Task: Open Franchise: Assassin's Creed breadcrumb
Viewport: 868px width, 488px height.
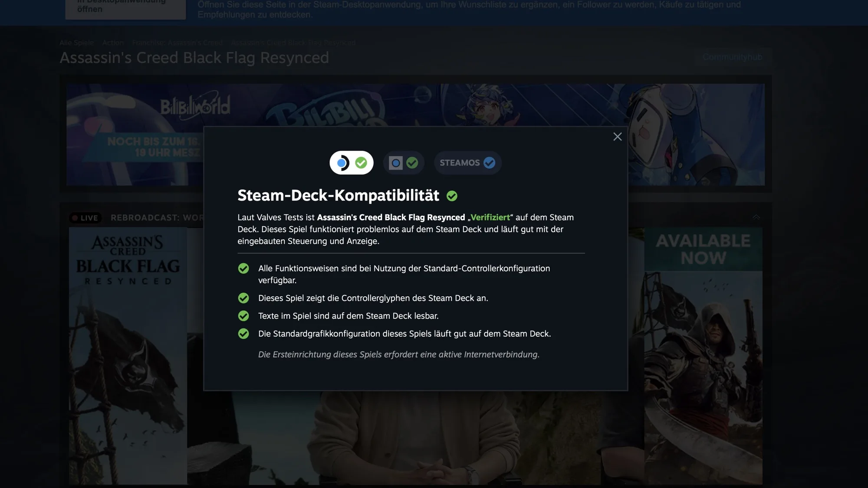Action: coord(177,43)
